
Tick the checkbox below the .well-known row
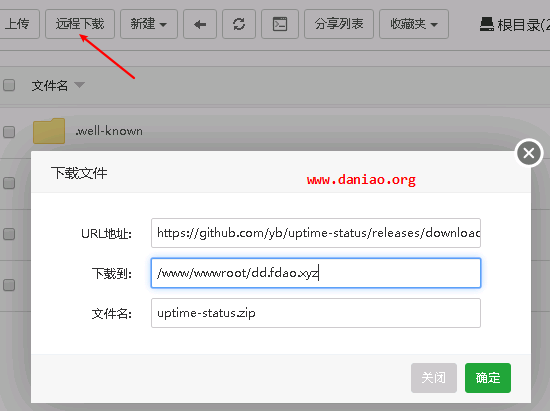coord(9,183)
